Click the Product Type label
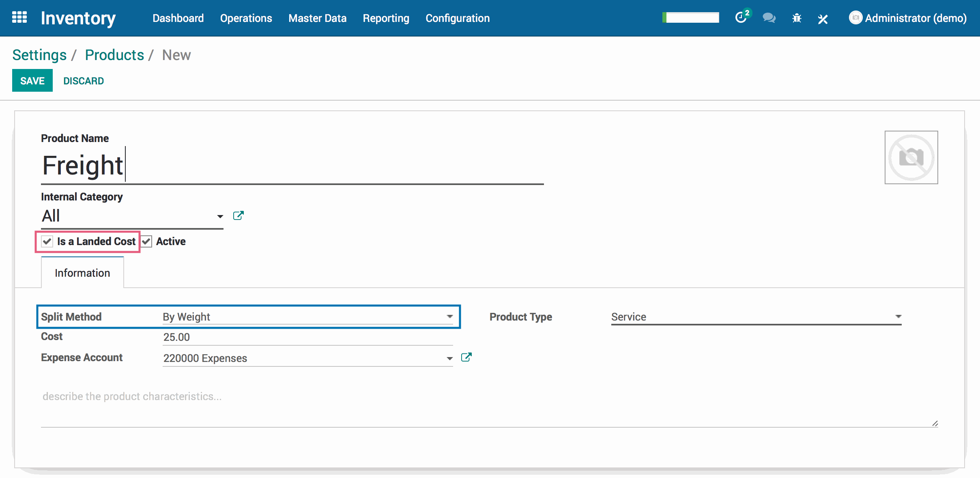 [521, 317]
